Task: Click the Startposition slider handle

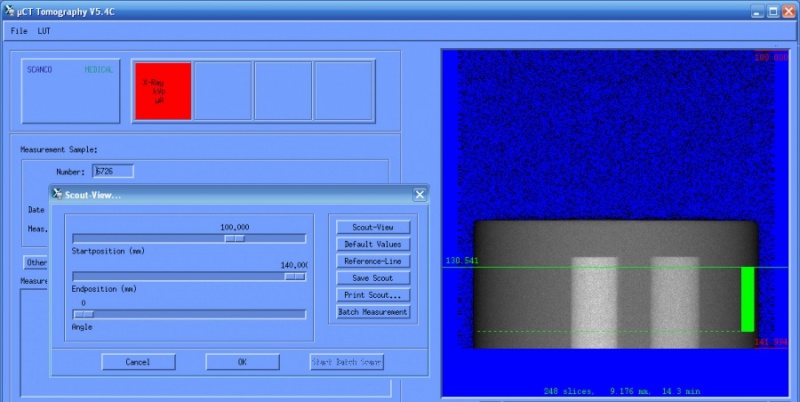Action: [x=235, y=238]
